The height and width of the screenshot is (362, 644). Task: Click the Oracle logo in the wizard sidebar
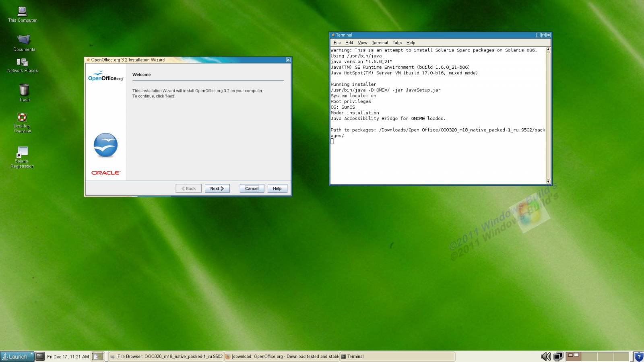coord(105,173)
